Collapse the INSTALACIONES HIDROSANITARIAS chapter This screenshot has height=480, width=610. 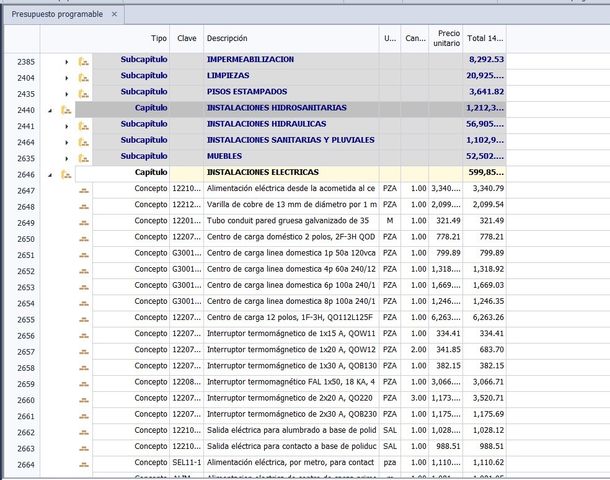50,110
